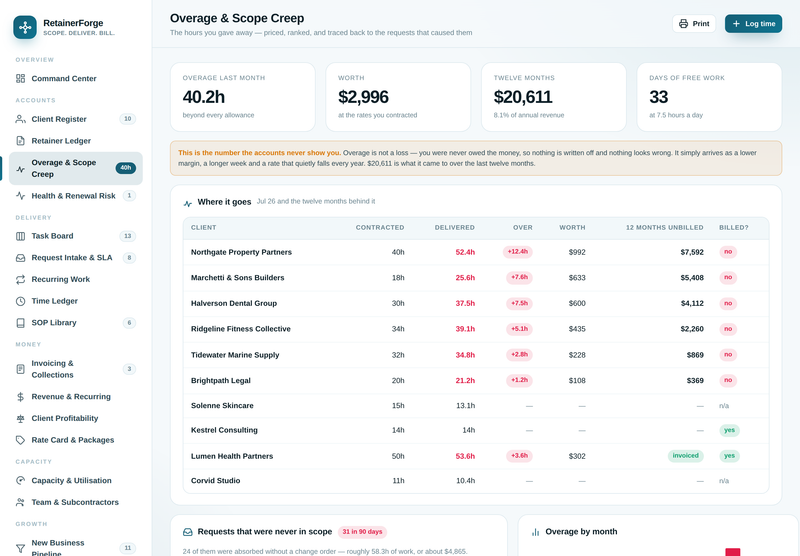Click the Invoicing & Collections receipt icon
The image size is (800, 556).
coord(20,369)
